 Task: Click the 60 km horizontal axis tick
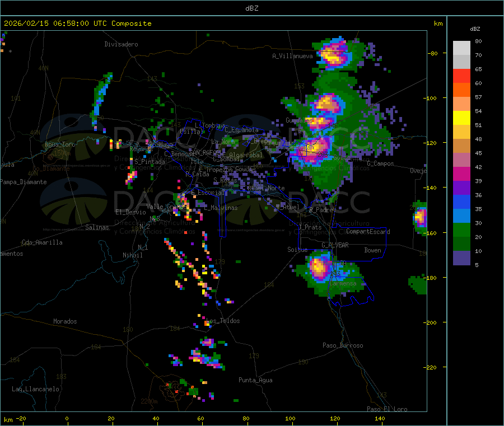tap(200, 418)
